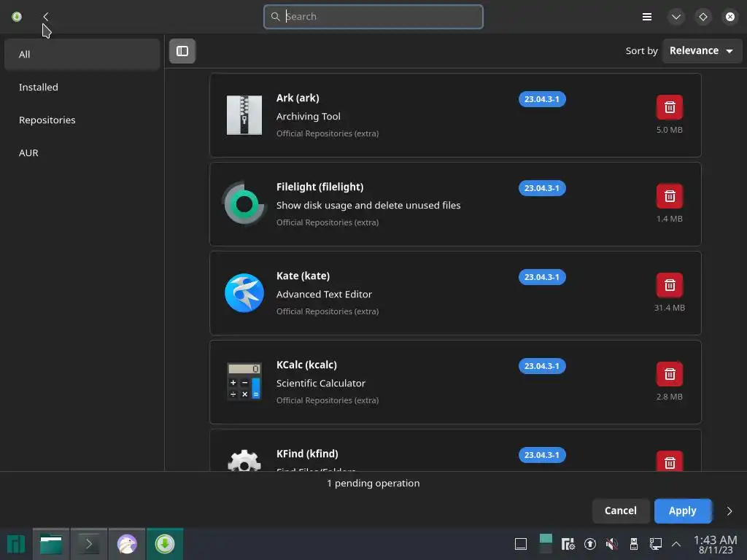This screenshot has height=560, width=747.
Task: Select the Pamac software manager taskbar icon
Action: 164,544
